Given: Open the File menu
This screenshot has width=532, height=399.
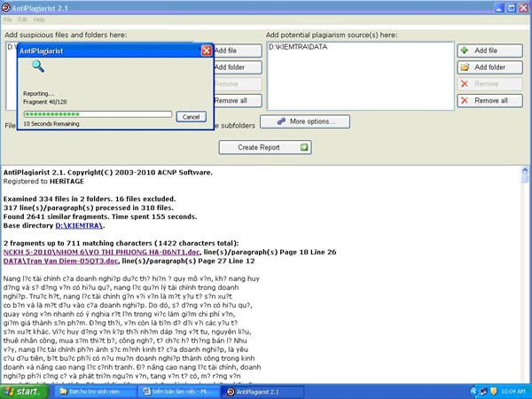Looking at the screenshot, I should [x=8, y=19].
